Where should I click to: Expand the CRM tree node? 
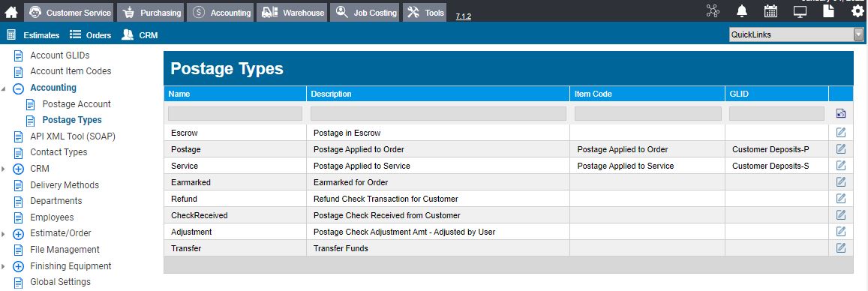click(x=18, y=169)
